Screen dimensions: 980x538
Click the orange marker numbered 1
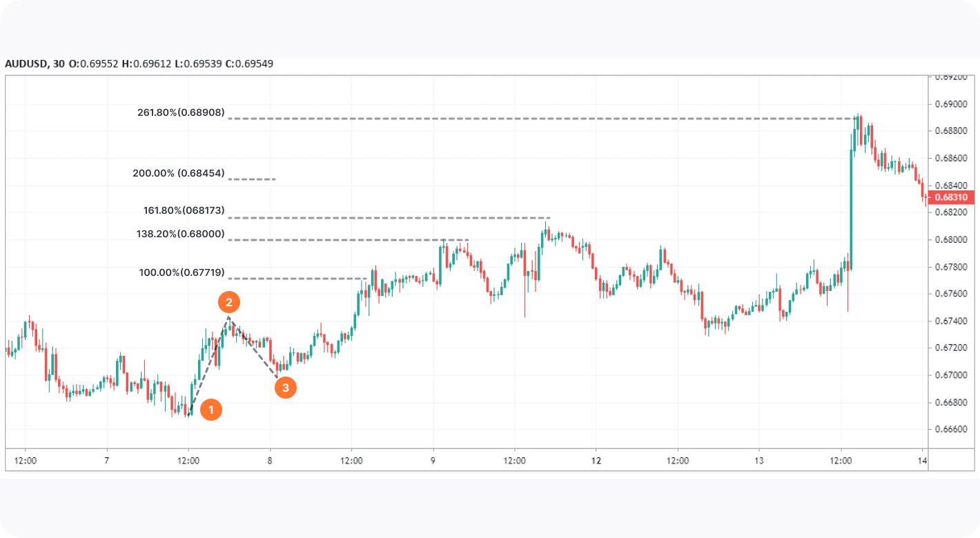point(211,410)
